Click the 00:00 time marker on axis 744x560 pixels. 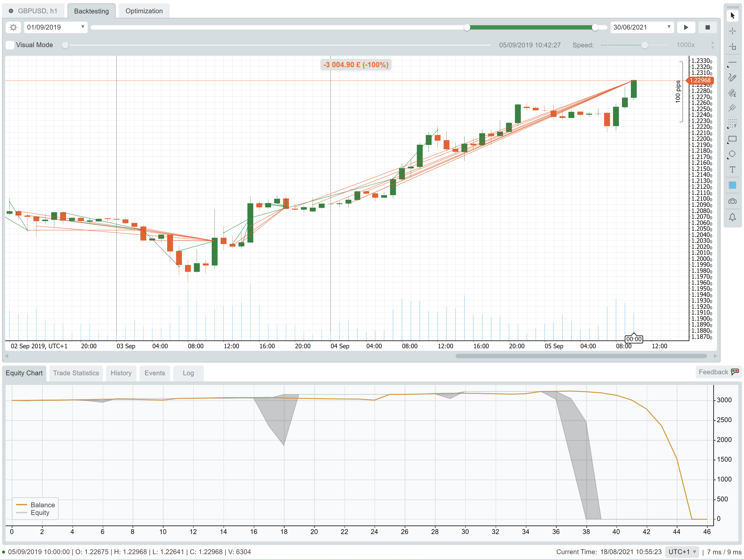pos(634,339)
